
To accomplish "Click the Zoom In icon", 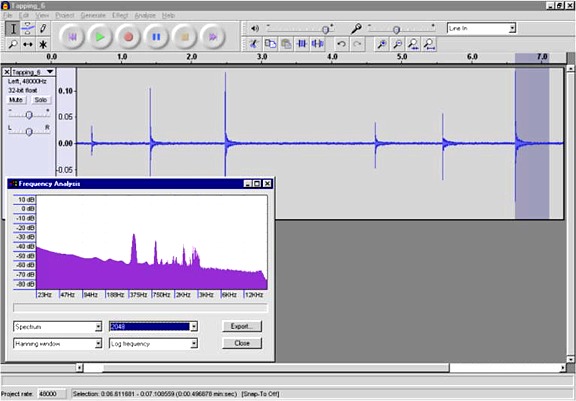I will pyautogui.click(x=382, y=44).
